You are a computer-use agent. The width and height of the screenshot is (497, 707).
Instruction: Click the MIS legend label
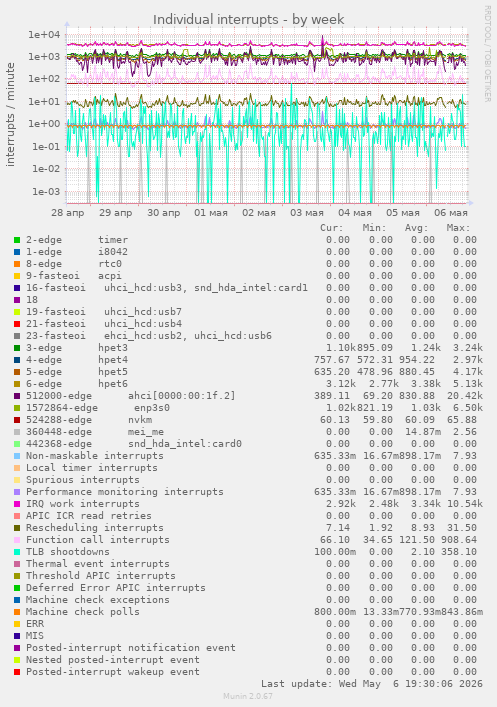(35, 636)
